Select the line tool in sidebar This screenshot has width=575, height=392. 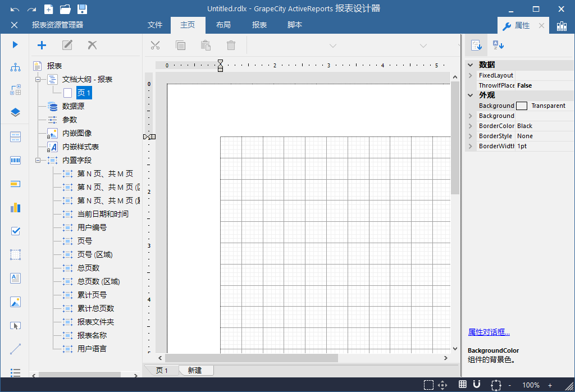coord(15,349)
